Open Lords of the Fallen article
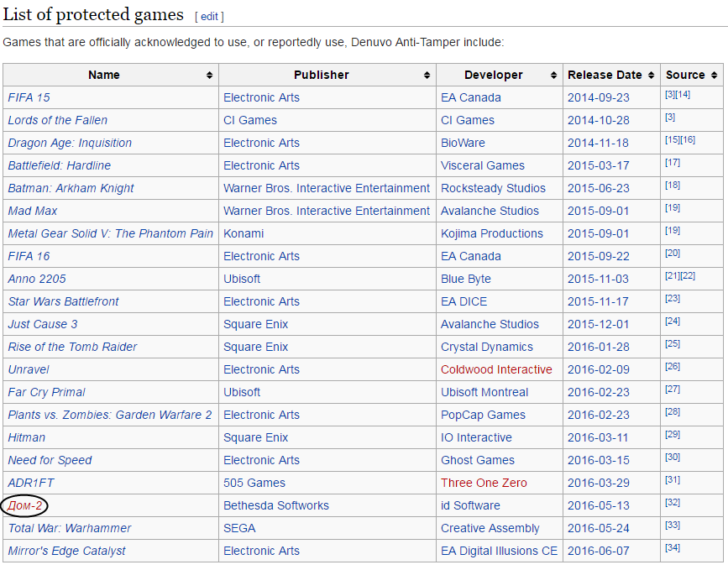Image resolution: width=728 pixels, height=570 pixels. click(57, 120)
